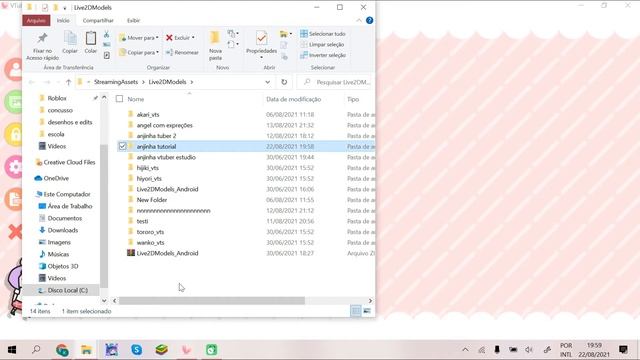
Task: Expand the Excluir dropdown arrow
Action: point(193,38)
